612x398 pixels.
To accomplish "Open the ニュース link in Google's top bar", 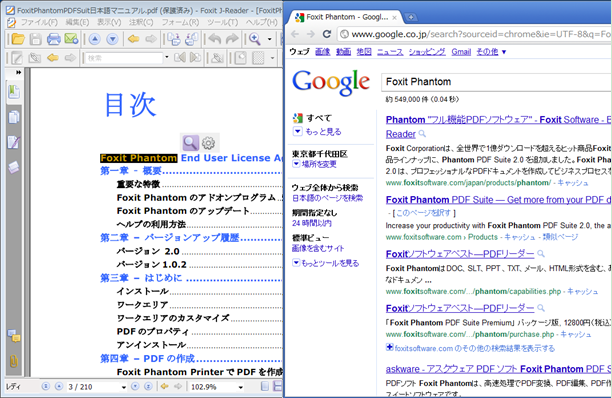I will 390,52.
